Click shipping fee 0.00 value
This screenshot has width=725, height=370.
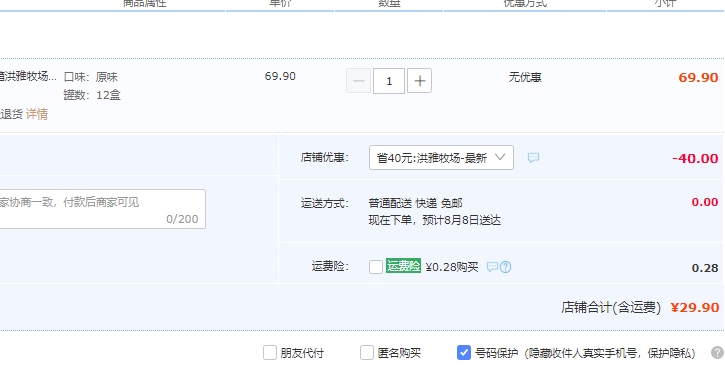[705, 202]
